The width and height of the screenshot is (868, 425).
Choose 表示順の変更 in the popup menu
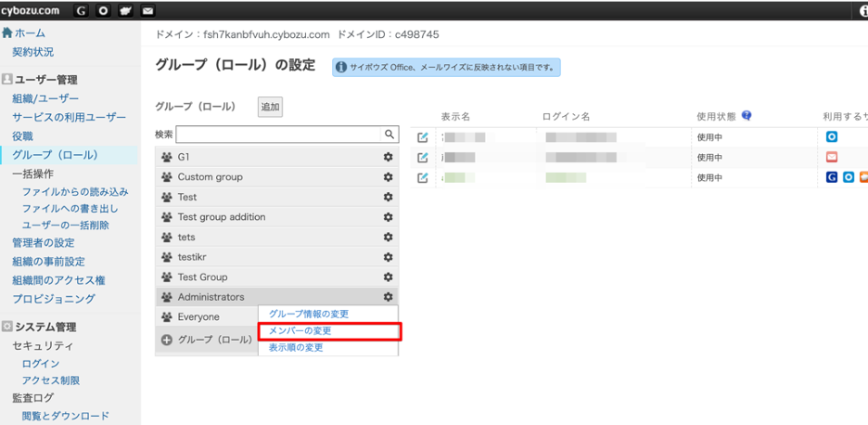[296, 348]
